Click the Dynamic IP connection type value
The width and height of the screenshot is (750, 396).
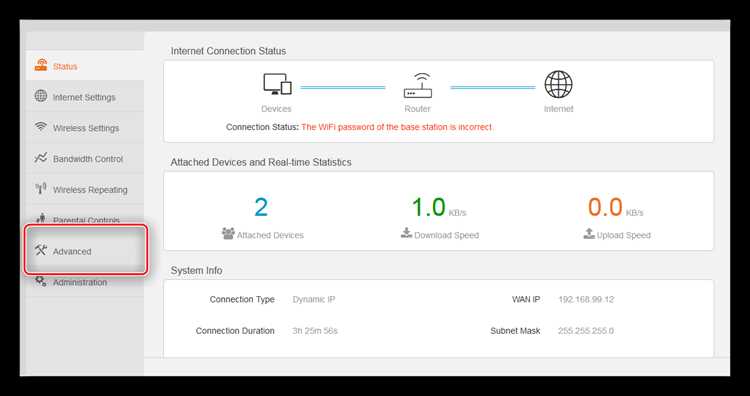pos(314,299)
